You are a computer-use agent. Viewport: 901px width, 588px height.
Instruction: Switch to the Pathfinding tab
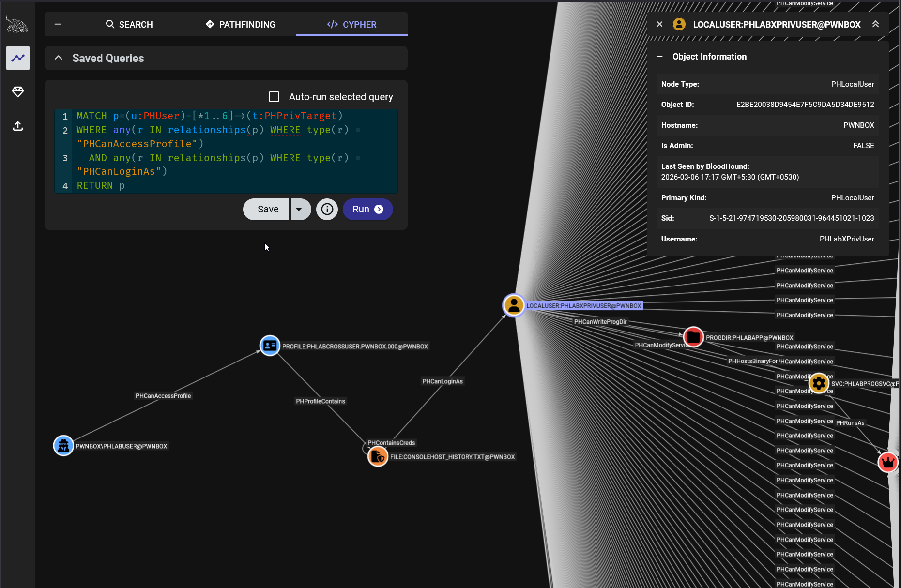pyautogui.click(x=241, y=24)
